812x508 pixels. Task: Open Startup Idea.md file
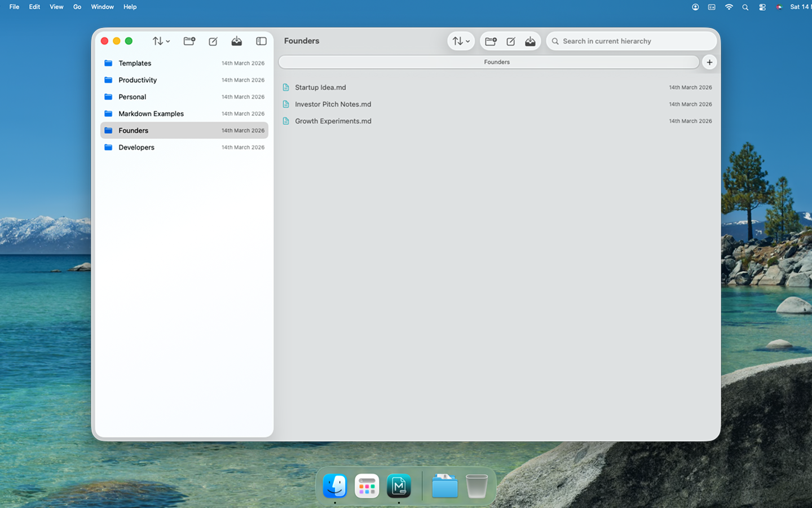497,87
